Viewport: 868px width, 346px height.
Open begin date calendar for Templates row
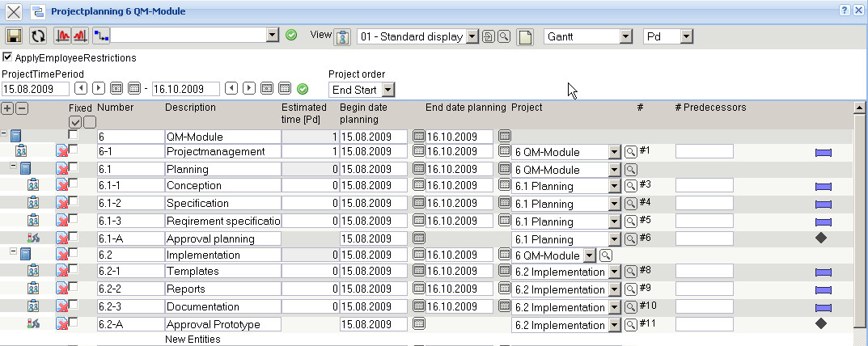tap(418, 272)
